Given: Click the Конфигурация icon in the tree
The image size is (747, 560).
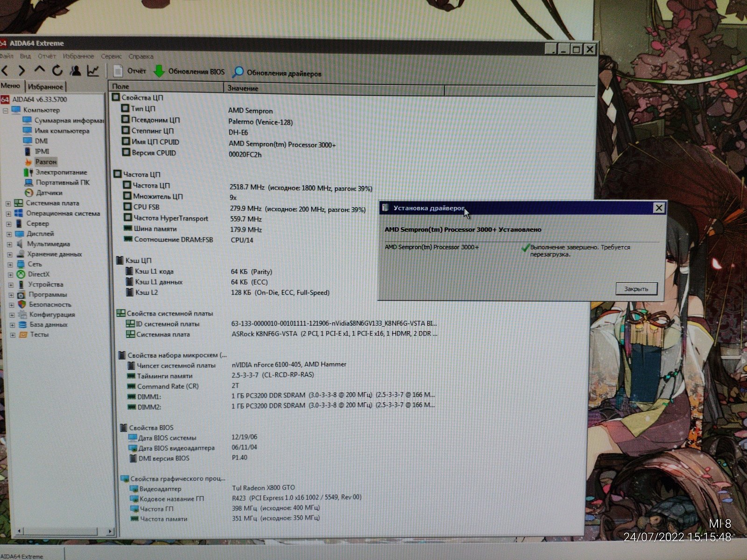Looking at the screenshot, I should [22, 315].
